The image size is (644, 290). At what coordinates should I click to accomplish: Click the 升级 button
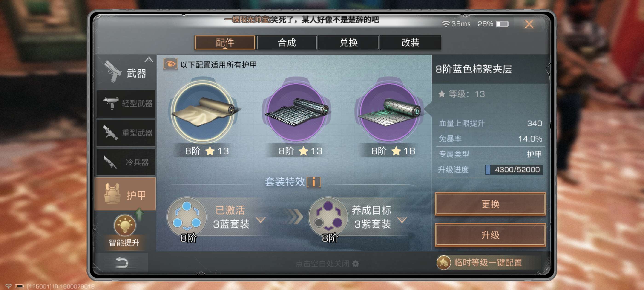click(490, 235)
